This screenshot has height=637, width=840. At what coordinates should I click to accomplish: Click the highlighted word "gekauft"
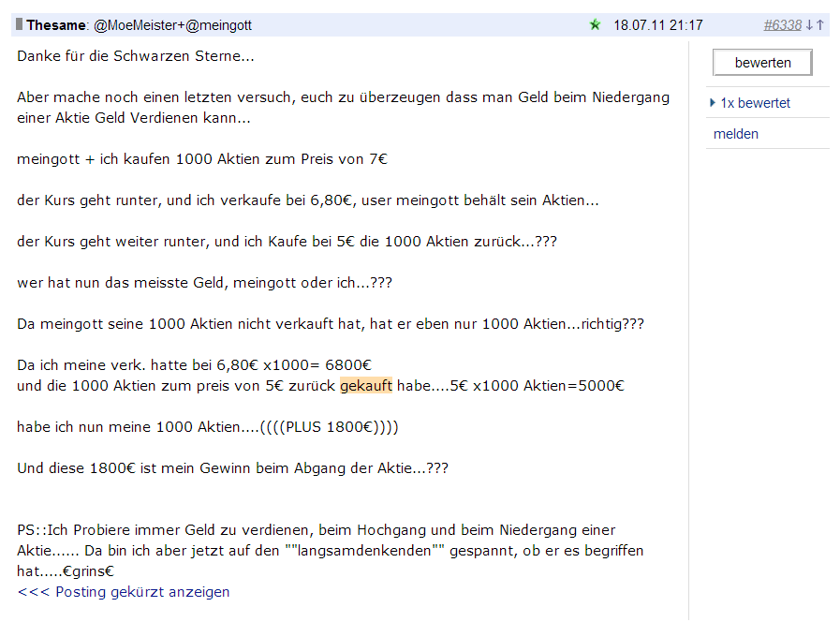tap(366, 385)
